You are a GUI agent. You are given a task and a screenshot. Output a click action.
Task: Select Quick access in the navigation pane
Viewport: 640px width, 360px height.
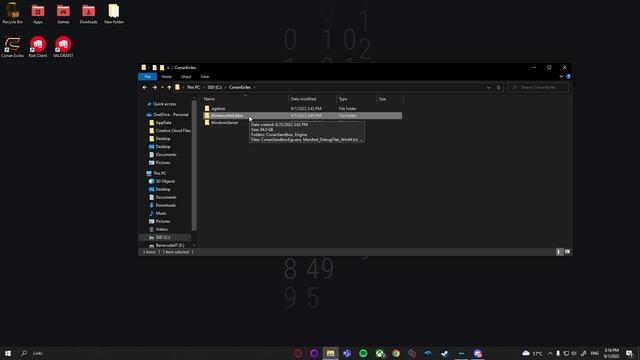click(x=164, y=104)
